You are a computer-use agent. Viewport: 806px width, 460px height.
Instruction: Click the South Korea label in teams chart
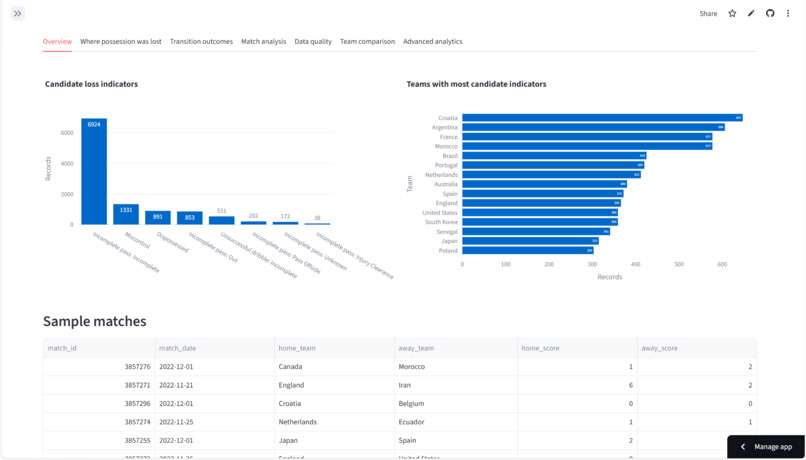(x=442, y=222)
